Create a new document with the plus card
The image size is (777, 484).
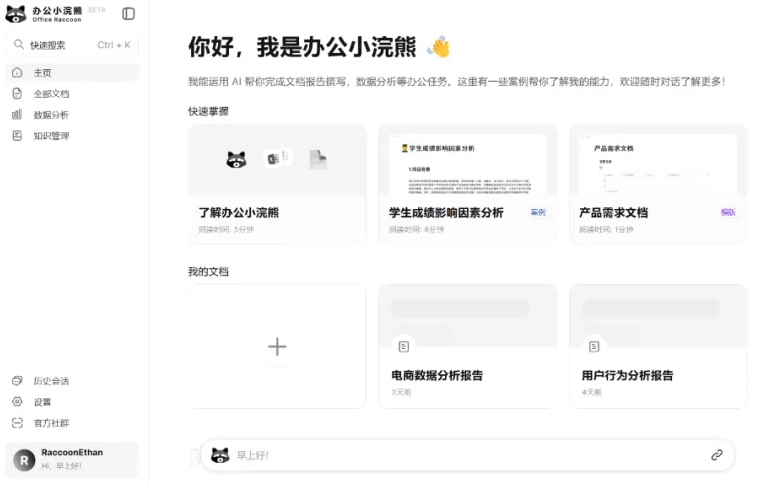(277, 346)
